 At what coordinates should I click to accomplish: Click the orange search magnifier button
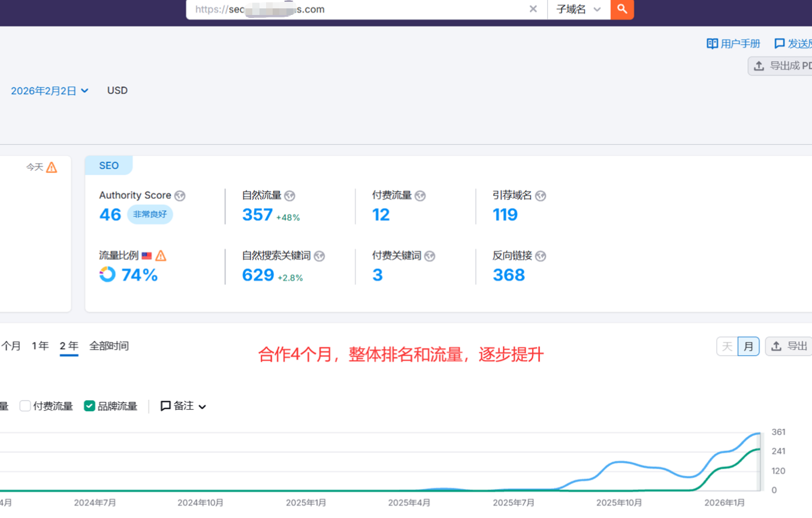622,9
